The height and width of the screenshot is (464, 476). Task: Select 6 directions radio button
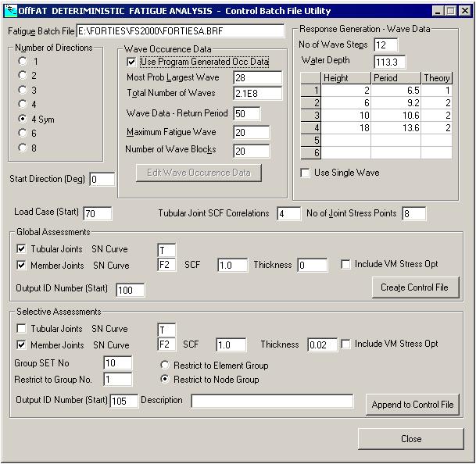pyautogui.click(x=23, y=133)
